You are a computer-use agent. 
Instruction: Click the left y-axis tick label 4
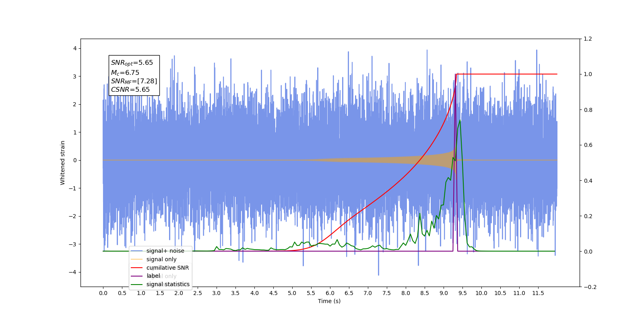[75, 48]
